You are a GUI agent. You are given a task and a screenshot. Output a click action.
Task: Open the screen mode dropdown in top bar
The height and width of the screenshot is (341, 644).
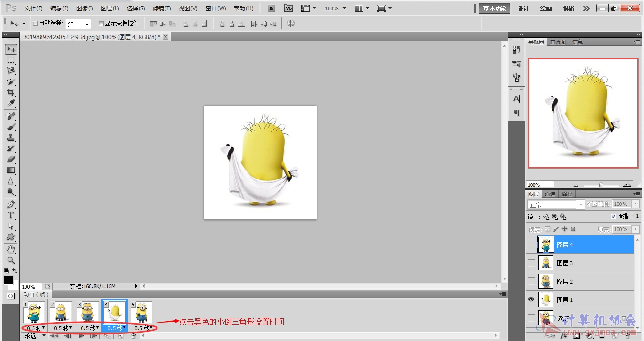click(385, 8)
